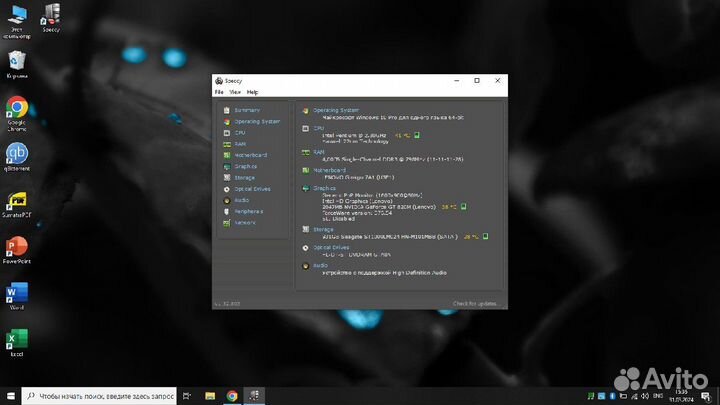
Task: Click the Single-Channel DDR3 RAM text line
Action: (x=393, y=159)
